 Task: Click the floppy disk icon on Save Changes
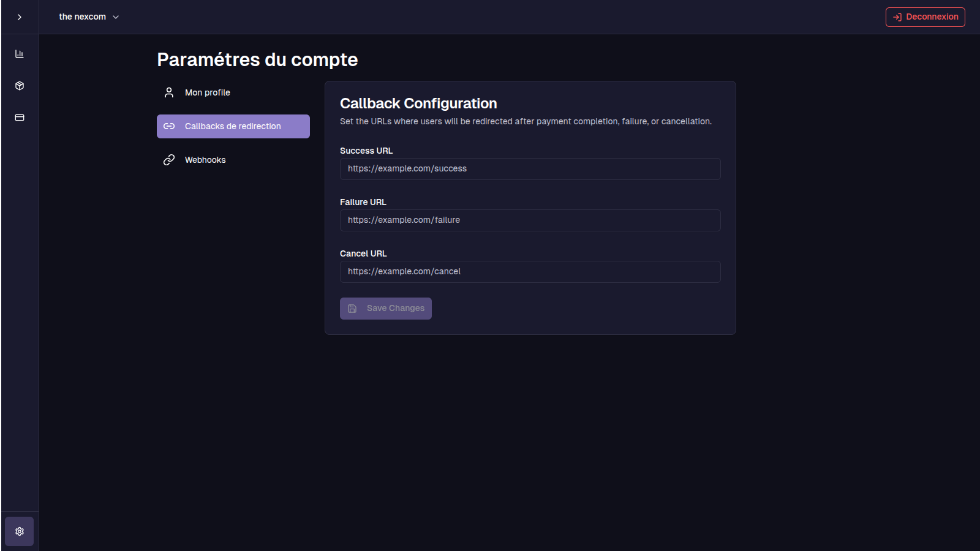pos(352,309)
